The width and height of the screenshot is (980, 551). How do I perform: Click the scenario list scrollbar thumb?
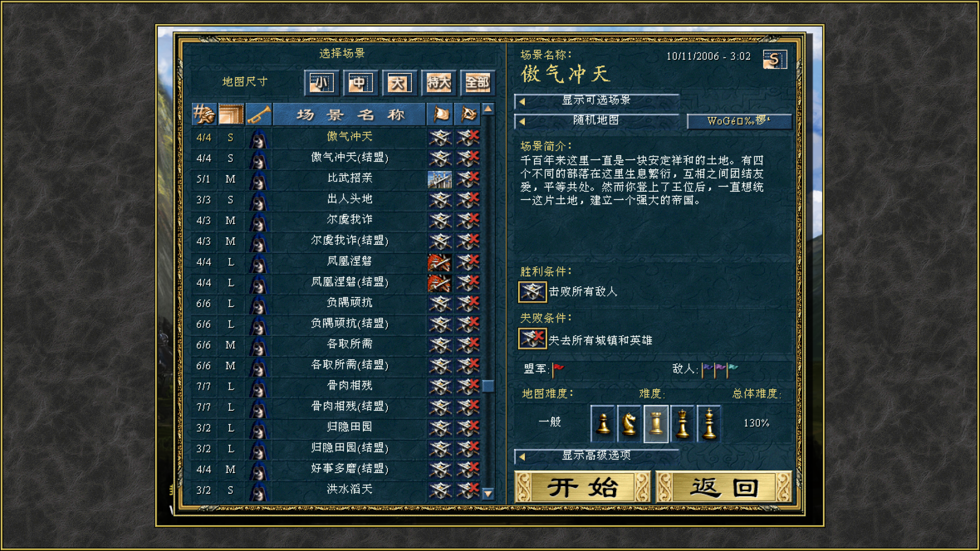(x=488, y=386)
